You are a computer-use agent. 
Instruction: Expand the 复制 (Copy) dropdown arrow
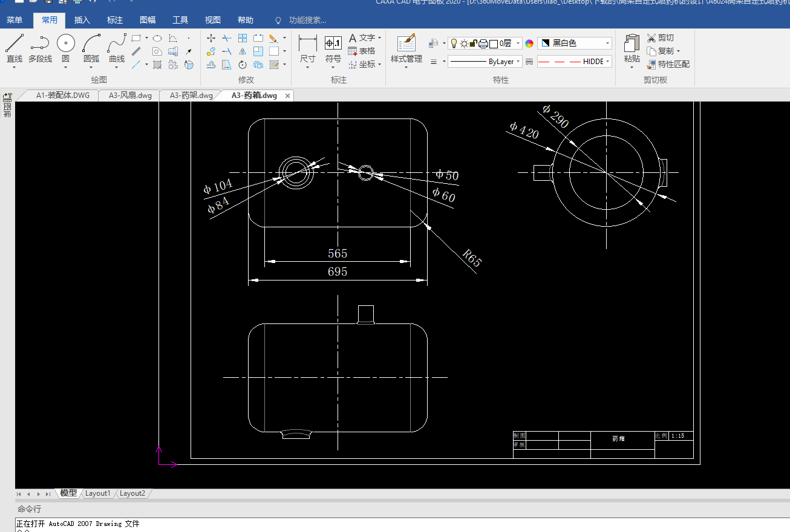(x=678, y=51)
